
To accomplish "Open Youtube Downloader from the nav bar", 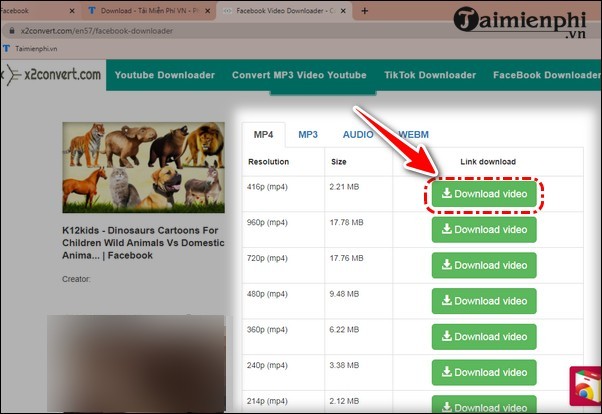I will 165,75.
